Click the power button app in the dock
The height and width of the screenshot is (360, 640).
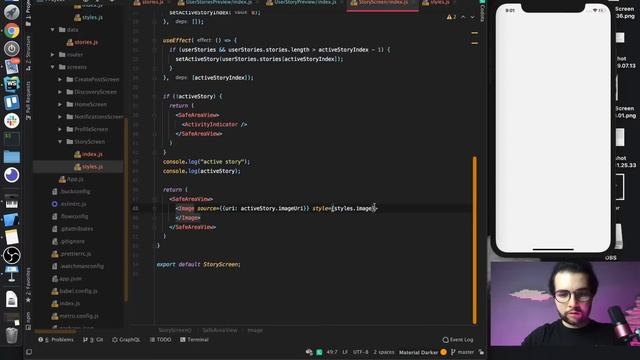coord(11,49)
